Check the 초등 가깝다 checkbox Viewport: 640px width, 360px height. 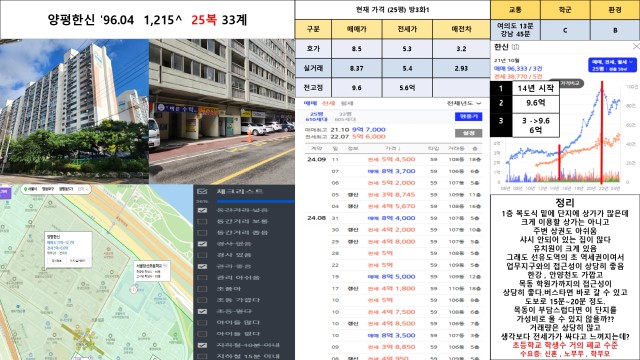pyautogui.click(x=202, y=300)
